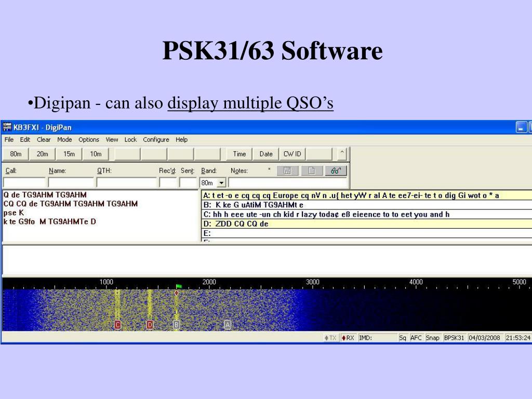The image size is (532, 399).
Task: Select channel marker C on the waterfall
Action: [x=117, y=325]
